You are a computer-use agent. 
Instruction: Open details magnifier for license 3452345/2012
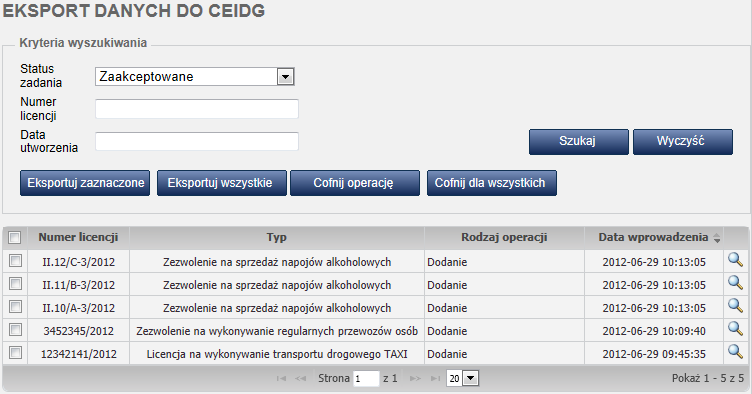pos(735,329)
